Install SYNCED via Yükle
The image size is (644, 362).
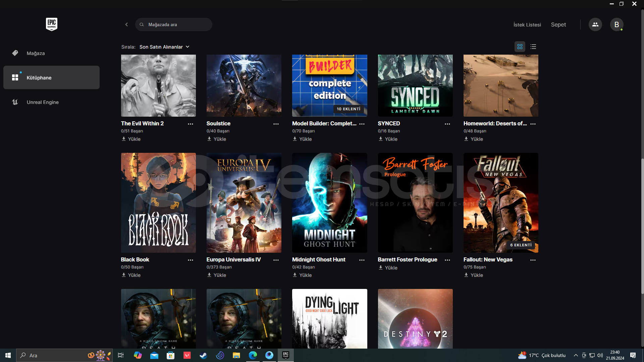pos(388,139)
